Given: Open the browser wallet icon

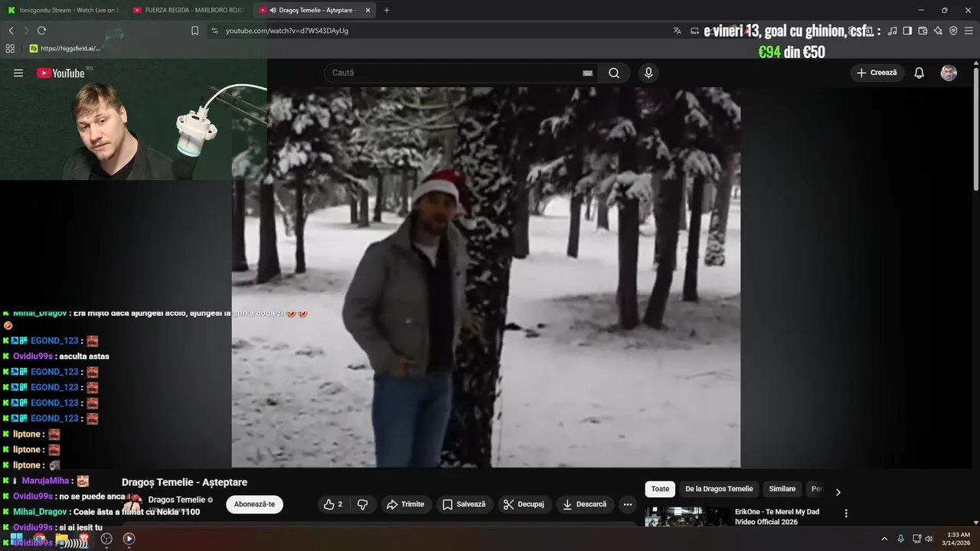Looking at the screenshot, I should (923, 31).
